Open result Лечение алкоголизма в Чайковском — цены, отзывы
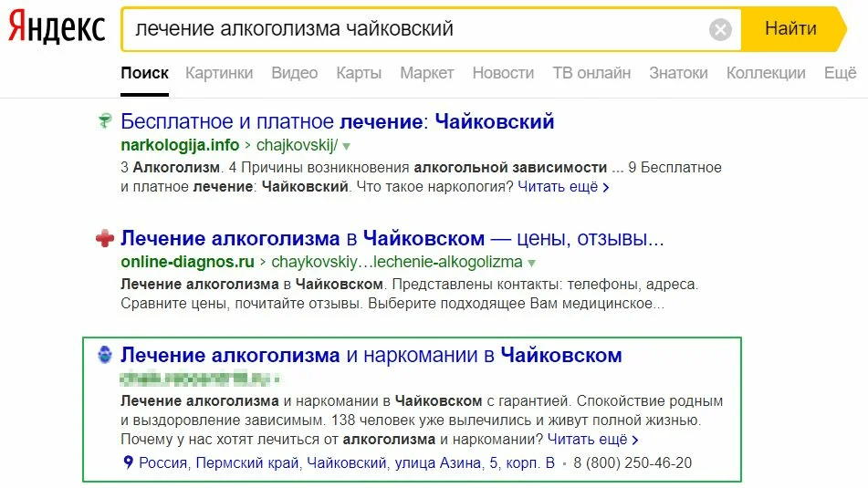The width and height of the screenshot is (868, 488). point(392,238)
